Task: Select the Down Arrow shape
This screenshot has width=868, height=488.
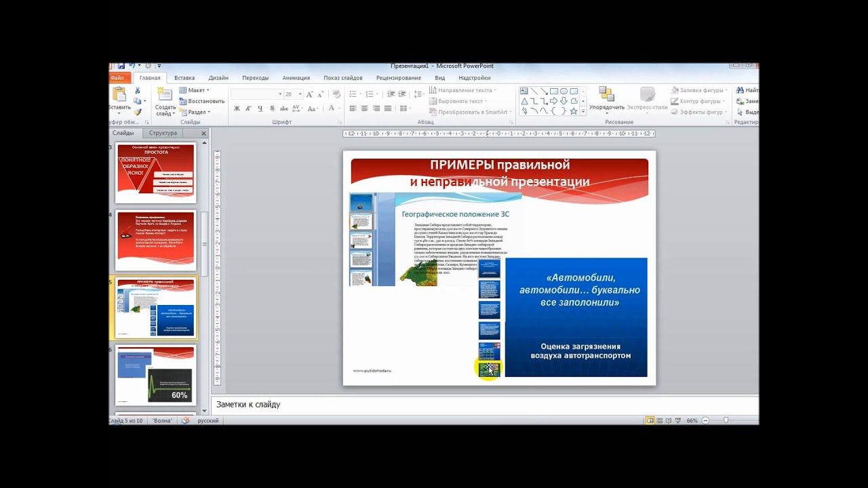Action: click(x=564, y=101)
